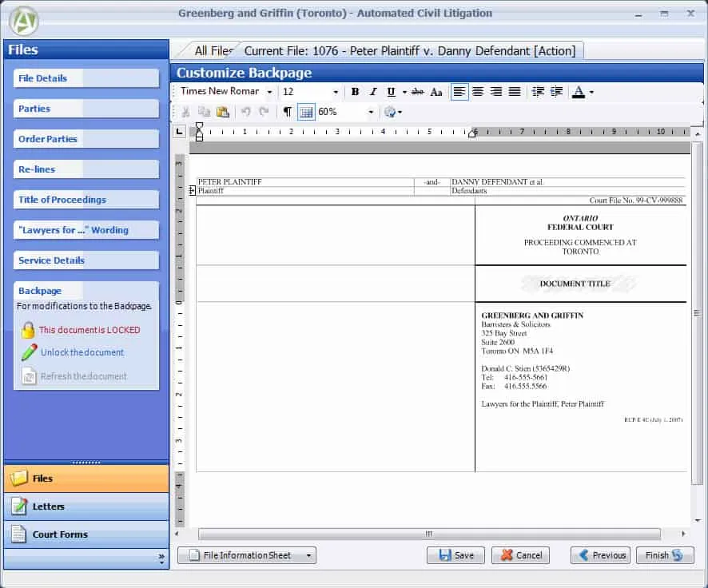Open File Information Sheet dropdown arrow
The height and width of the screenshot is (588, 708).
tap(309, 555)
